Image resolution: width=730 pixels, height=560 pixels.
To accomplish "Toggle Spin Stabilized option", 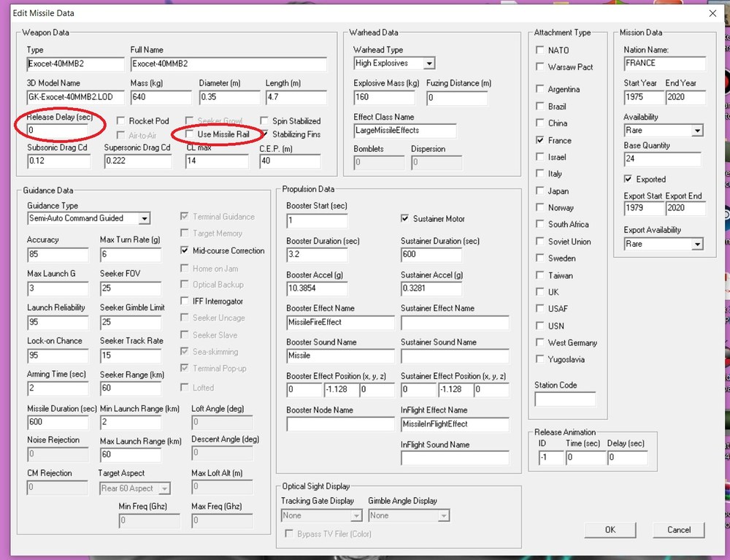I will [x=264, y=121].
